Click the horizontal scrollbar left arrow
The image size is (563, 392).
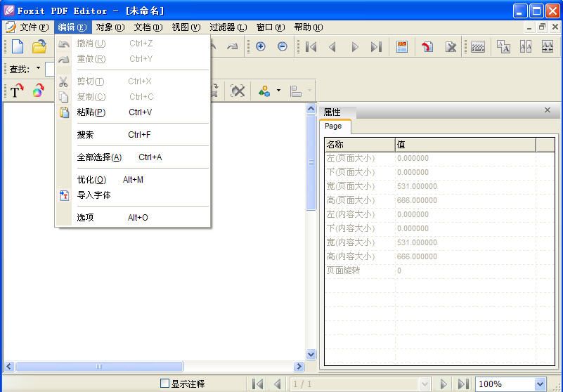[x=9, y=367]
